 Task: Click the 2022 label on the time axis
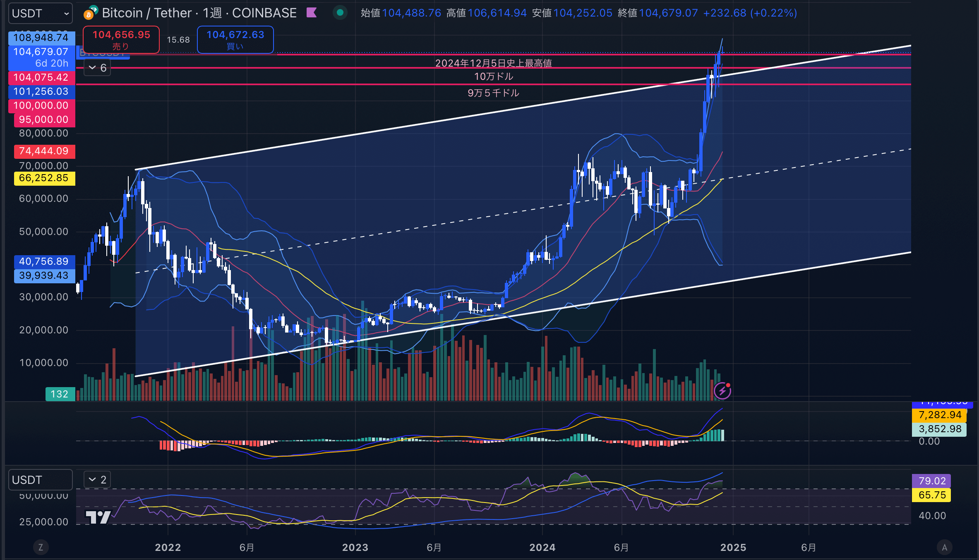point(168,548)
